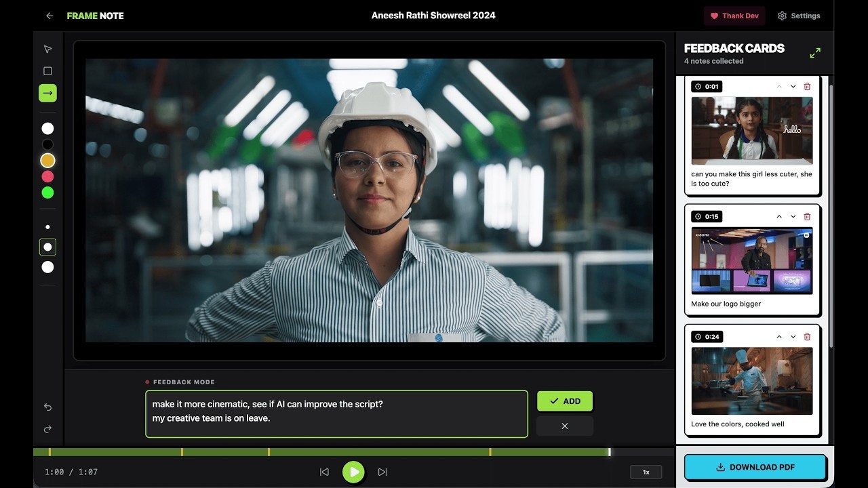Skip to the previous frame
The width and height of the screenshot is (868, 488).
pos(324,472)
